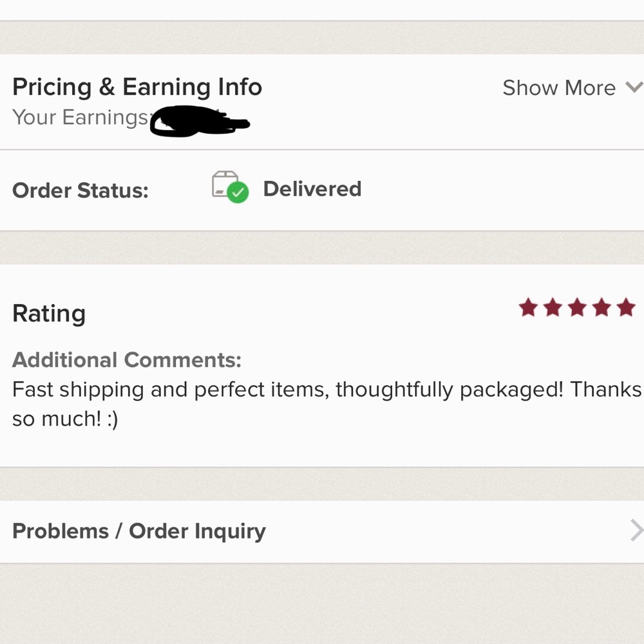Open the Problems / Order Inquiry row
Viewport: 644px width, 644px height.
point(139,531)
